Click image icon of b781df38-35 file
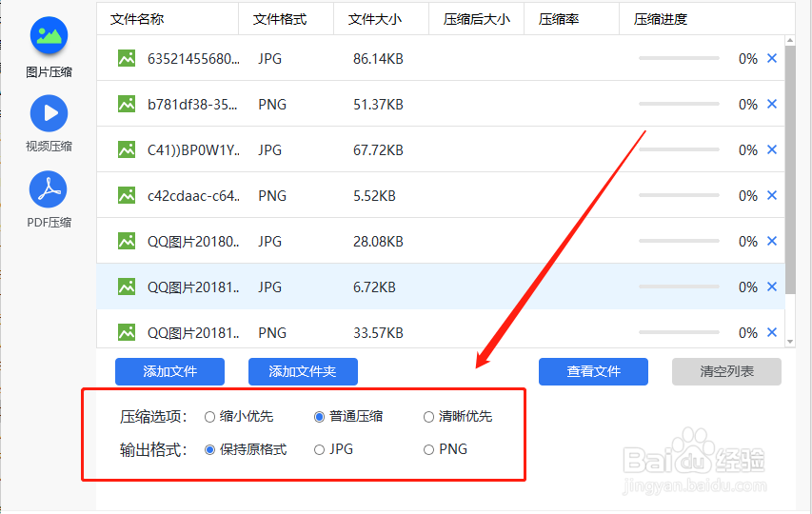 (x=127, y=104)
